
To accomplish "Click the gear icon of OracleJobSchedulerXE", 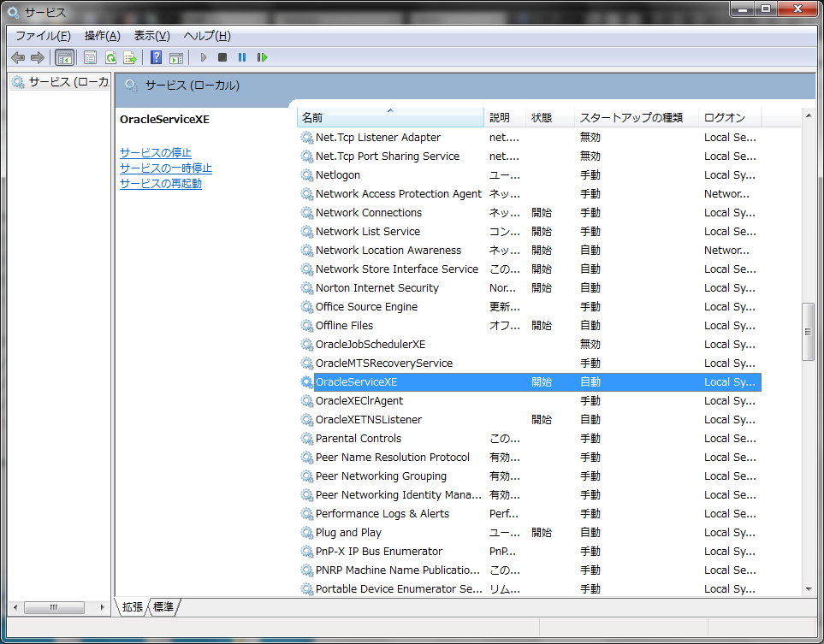I will click(x=307, y=344).
